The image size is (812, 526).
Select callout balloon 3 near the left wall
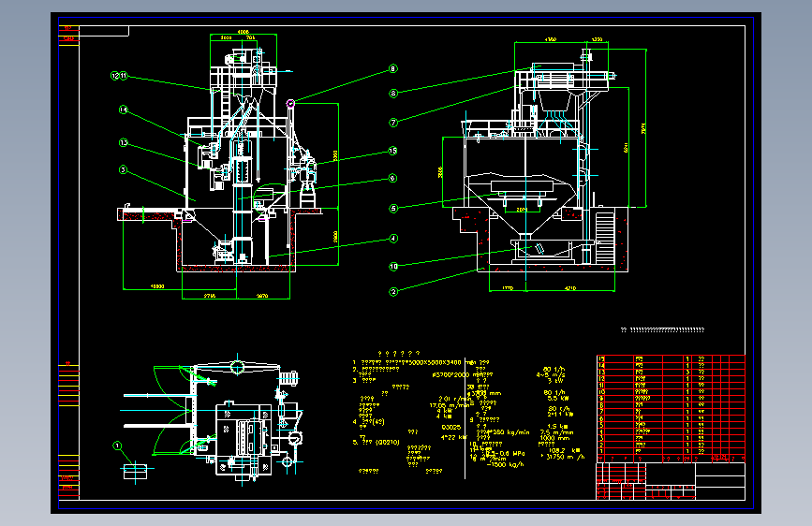coord(123,169)
